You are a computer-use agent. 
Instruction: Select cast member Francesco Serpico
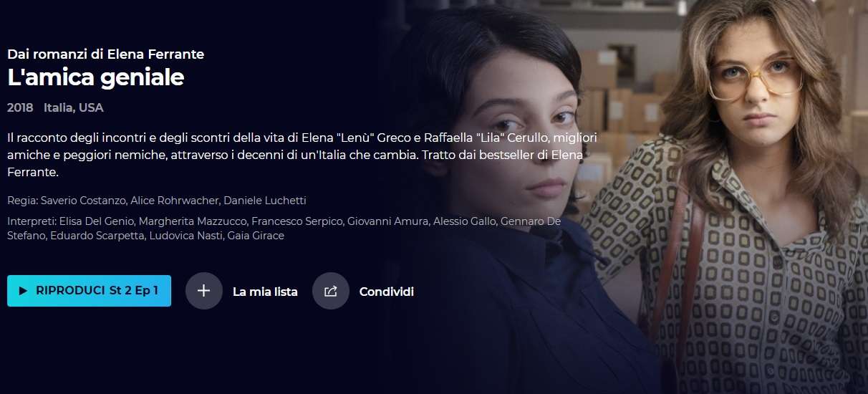click(x=296, y=222)
